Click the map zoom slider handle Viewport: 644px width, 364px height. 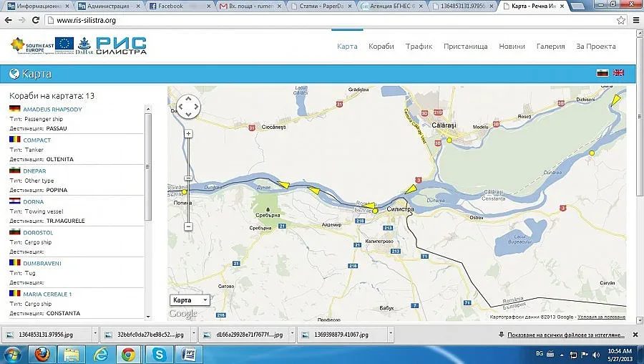tap(189, 178)
